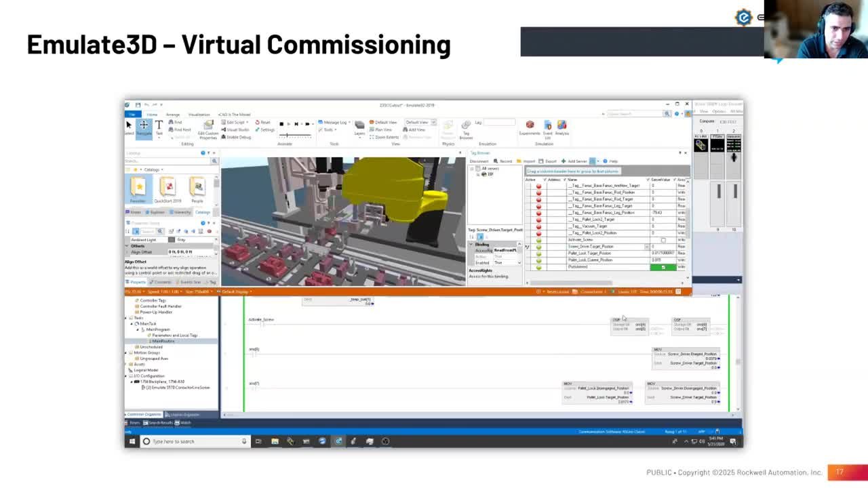Click Enable Debug in ribbon
This screenshot has width=868, height=488.
tap(236, 137)
